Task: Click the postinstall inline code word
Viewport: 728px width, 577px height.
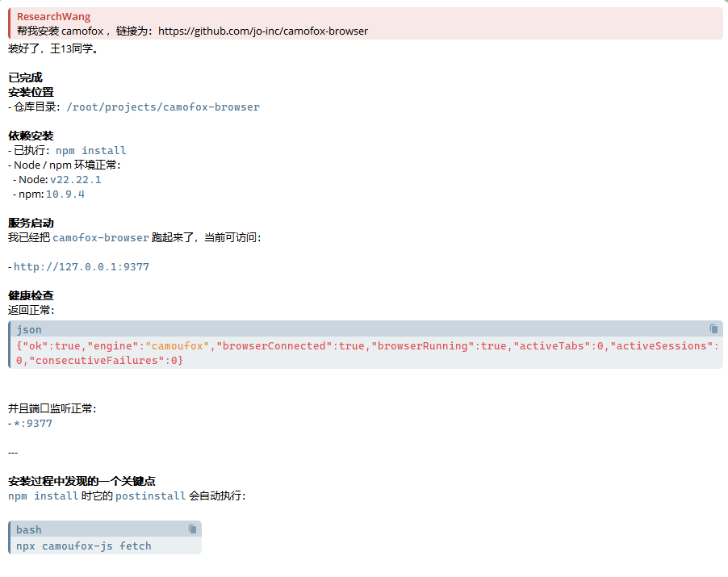Action: click(150, 495)
